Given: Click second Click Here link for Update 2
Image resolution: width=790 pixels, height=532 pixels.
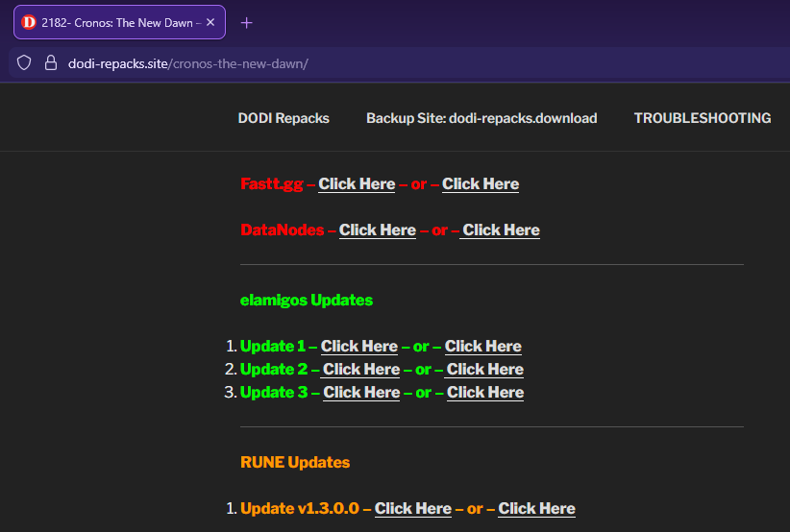Looking at the screenshot, I should click(x=485, y=370).
